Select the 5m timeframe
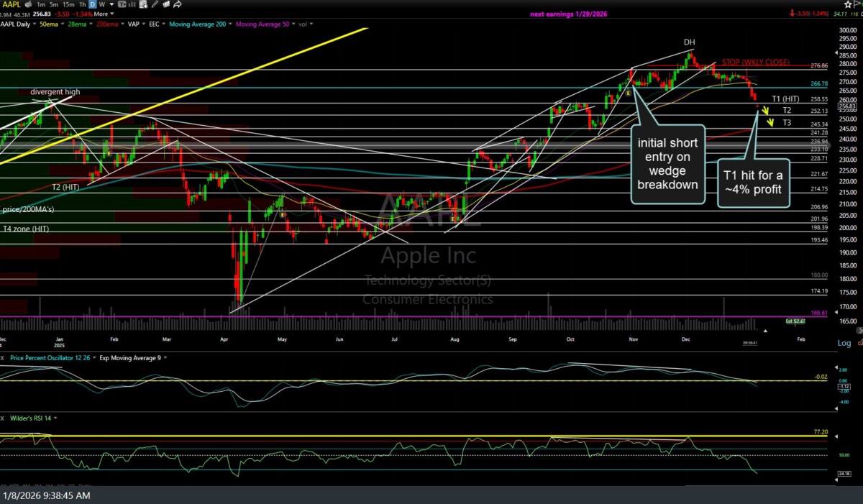 coord(54,4)
